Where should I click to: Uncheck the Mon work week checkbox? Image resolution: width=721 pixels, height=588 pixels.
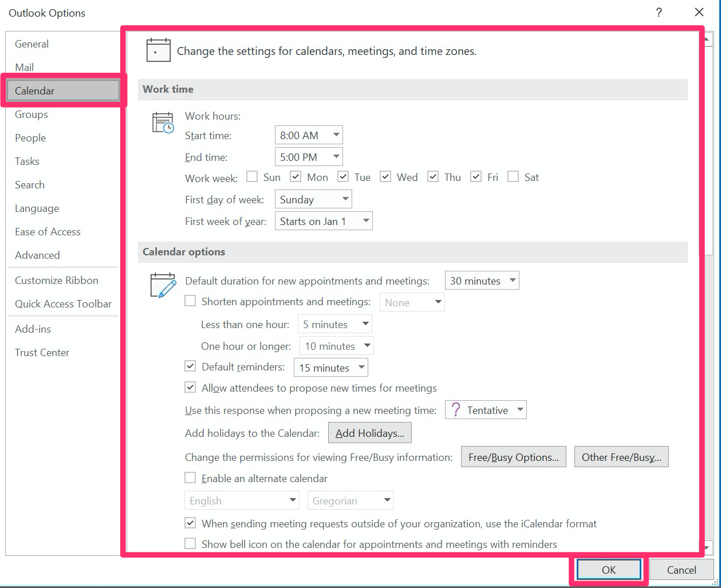pos(296,176)
